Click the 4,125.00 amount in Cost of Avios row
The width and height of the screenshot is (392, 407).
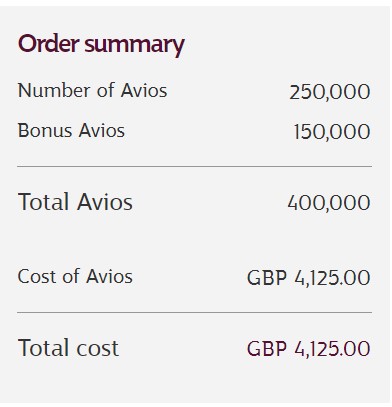(x=332, y=278)
